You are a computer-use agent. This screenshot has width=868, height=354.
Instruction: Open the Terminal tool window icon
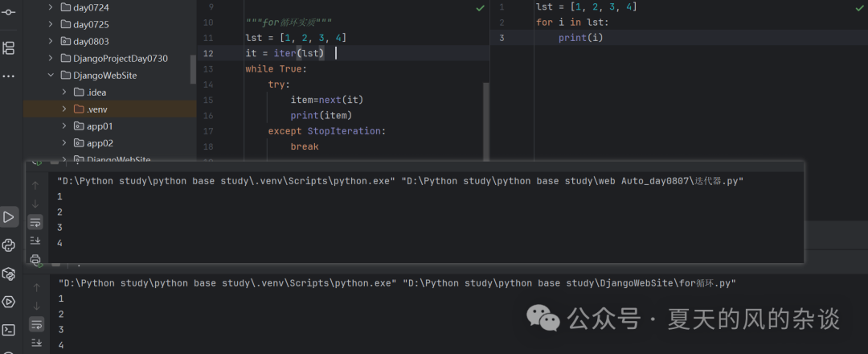tap(8, 330)
